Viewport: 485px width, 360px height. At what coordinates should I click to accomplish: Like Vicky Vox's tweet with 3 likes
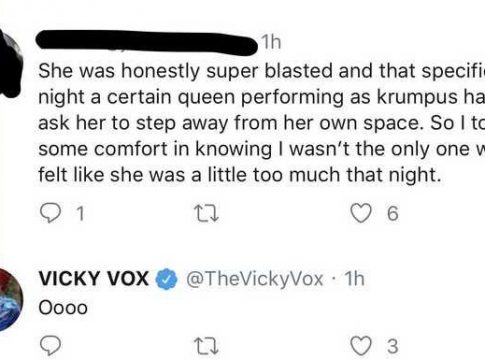pos(361,346)
